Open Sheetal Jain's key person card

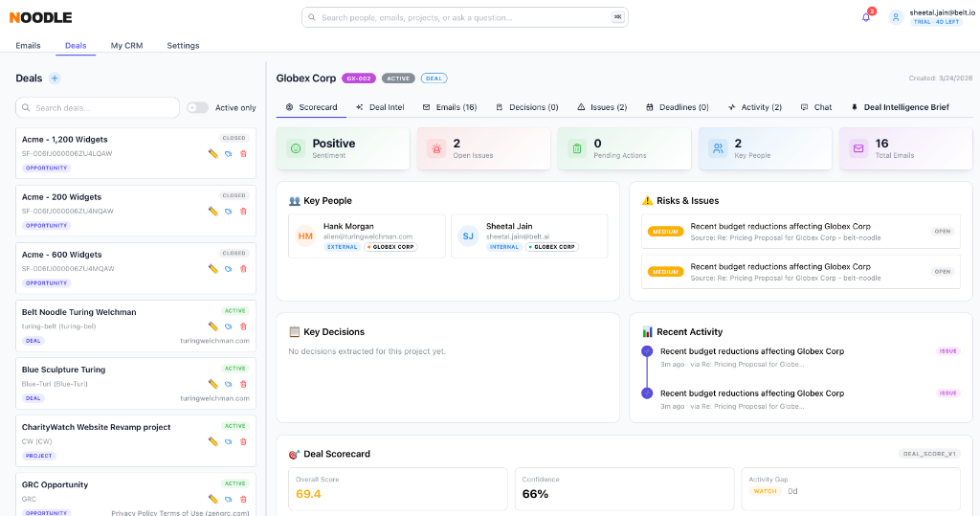[529, 236]
